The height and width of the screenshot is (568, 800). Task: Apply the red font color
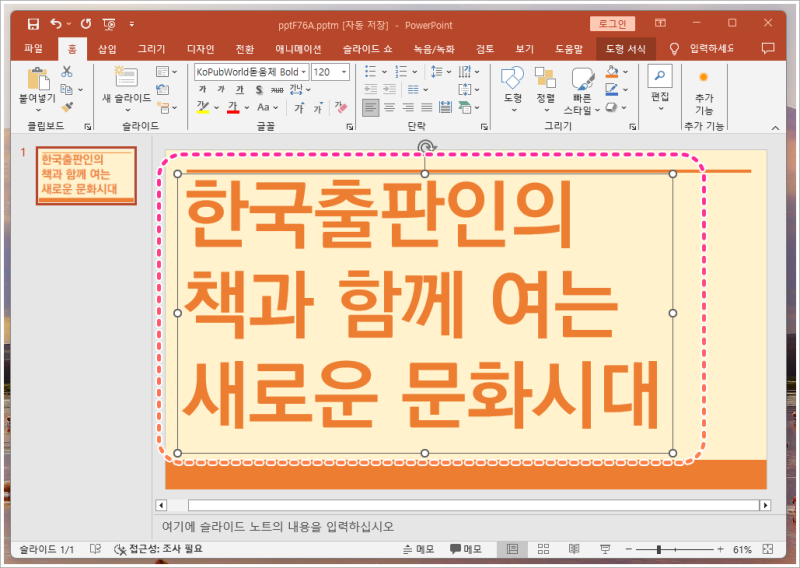233,107
